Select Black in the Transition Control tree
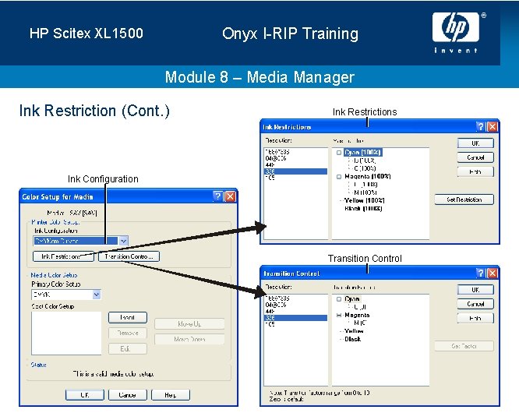519x420 pixels. 352,339
